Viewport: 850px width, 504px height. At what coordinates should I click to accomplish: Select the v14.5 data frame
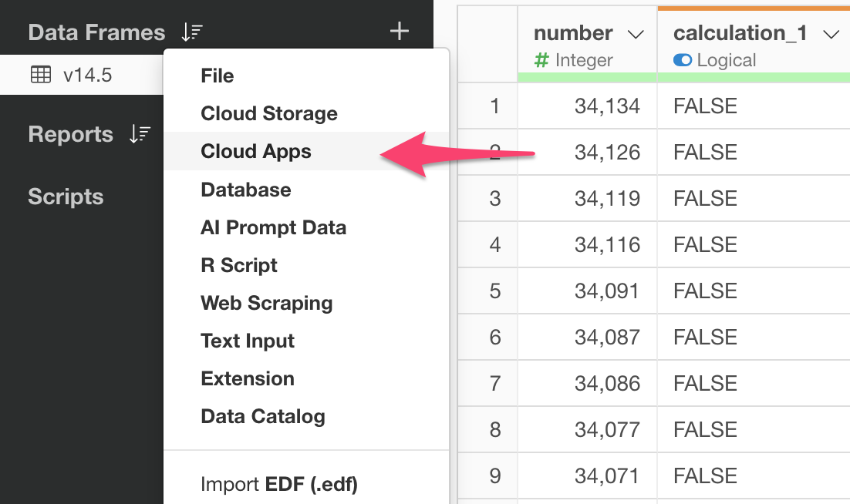(87, 75)
